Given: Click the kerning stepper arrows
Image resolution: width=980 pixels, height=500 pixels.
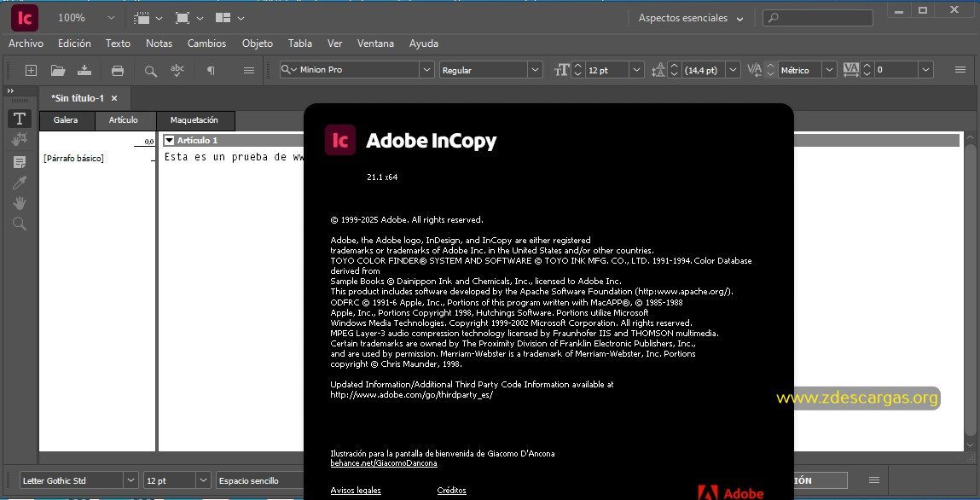Looking at the screenshot, I should (x=771, y=70).
